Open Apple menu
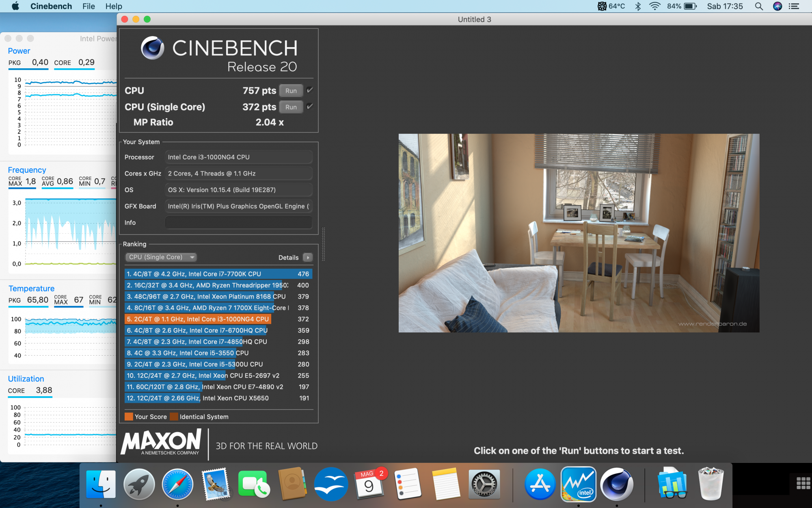 tap(15, 6)
